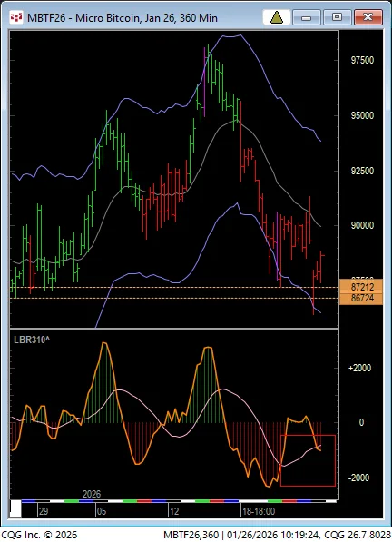Click the chart title 'MBTF26 - Micro Bitcoin, Jan 26, 360 Min'
Image resolution: width=392 pixels, height=542 pixels.
pyautogui.click(x=122, y=18)
